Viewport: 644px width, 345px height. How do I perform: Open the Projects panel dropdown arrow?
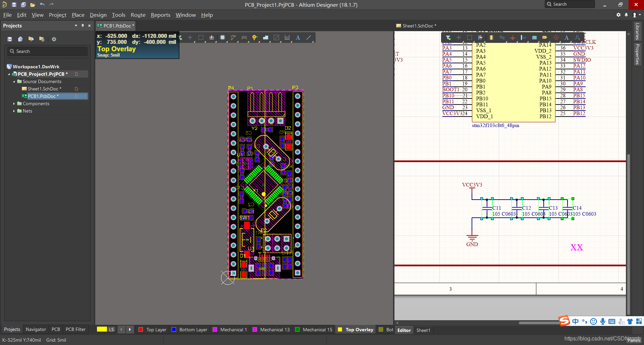pos(76,25)
